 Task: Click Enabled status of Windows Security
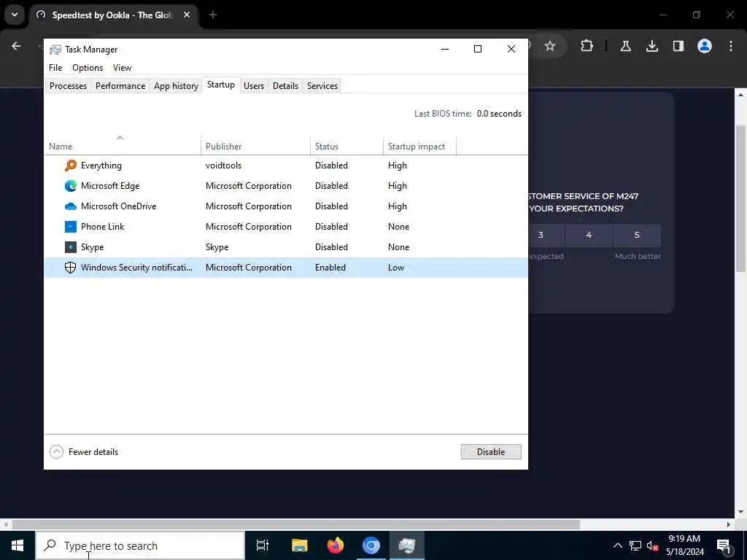click(x=330, y=268)
